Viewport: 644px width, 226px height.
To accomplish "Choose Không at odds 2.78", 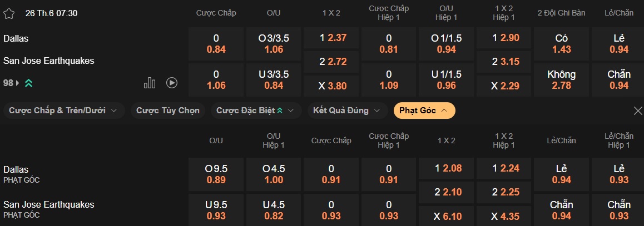I will coord(561,79).
